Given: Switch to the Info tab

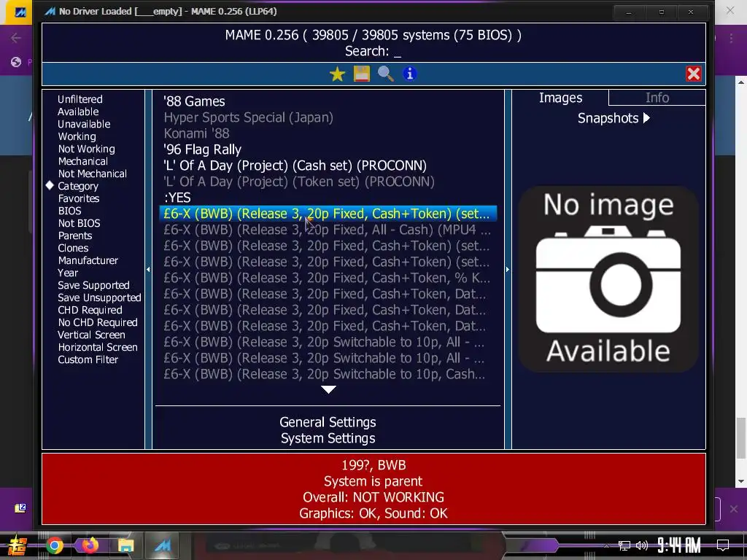Looking at the screenshot, I should [657, 98].
